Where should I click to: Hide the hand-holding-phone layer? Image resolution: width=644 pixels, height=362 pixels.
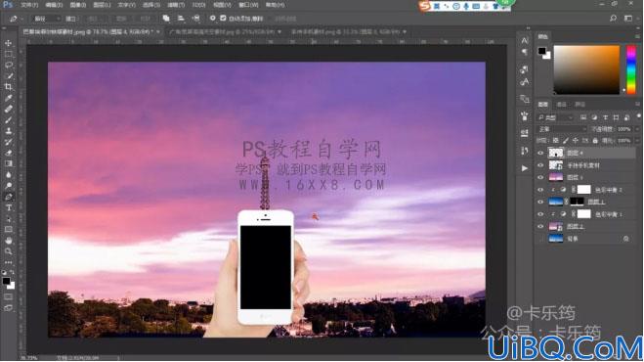(540, 165)
